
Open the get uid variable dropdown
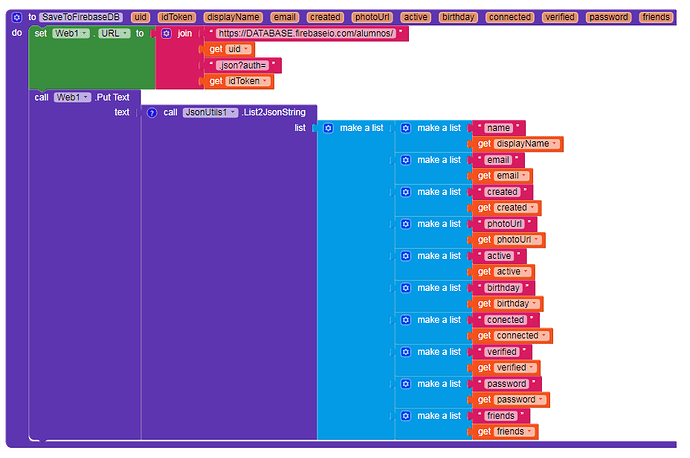238,49
